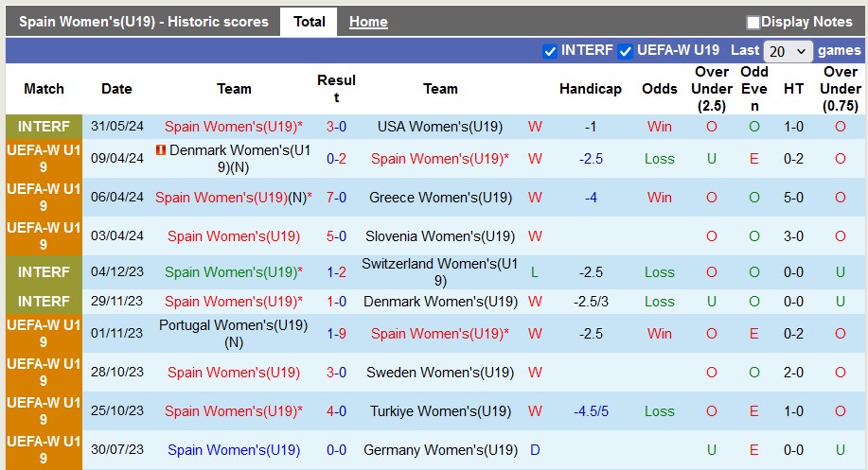868x470 pixels.
Task: Select the INTERF label in 04/12/23 row
Action: click(x=44, y=272)
